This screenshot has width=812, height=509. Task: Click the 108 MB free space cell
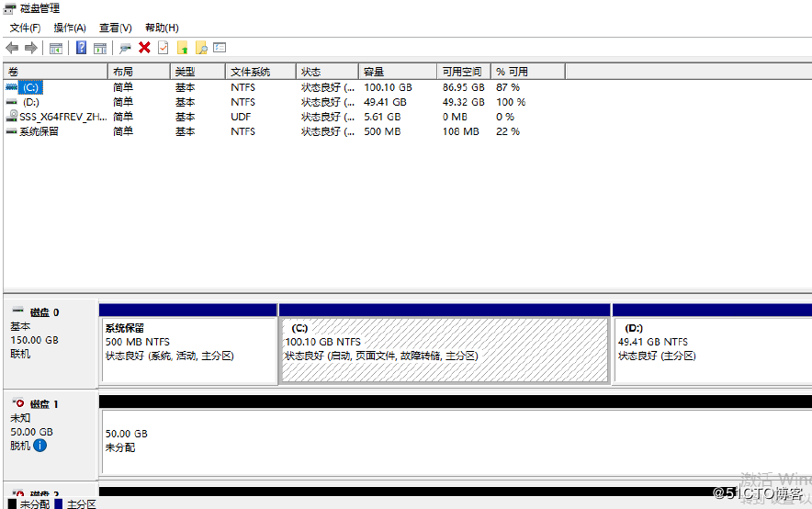tap(461, 131)
